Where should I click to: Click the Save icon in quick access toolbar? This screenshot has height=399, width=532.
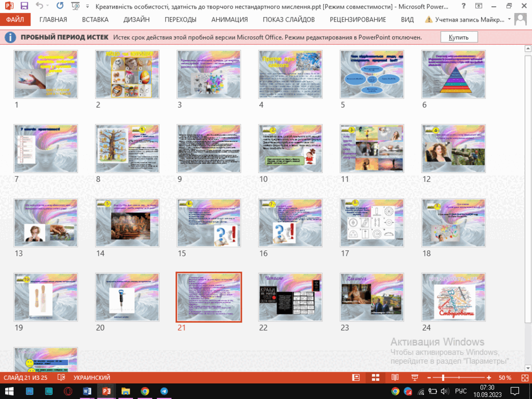pyautogui.click(x=24, y=6)
